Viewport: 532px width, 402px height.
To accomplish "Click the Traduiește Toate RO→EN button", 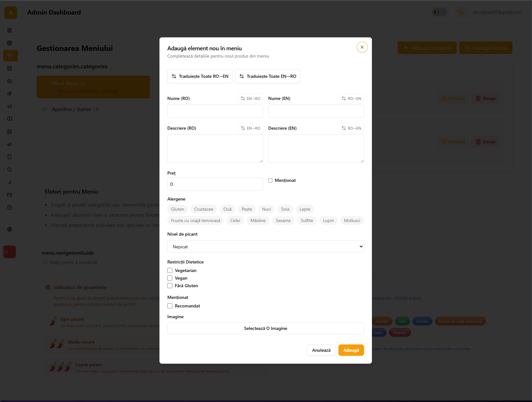I will coord(200,76).
